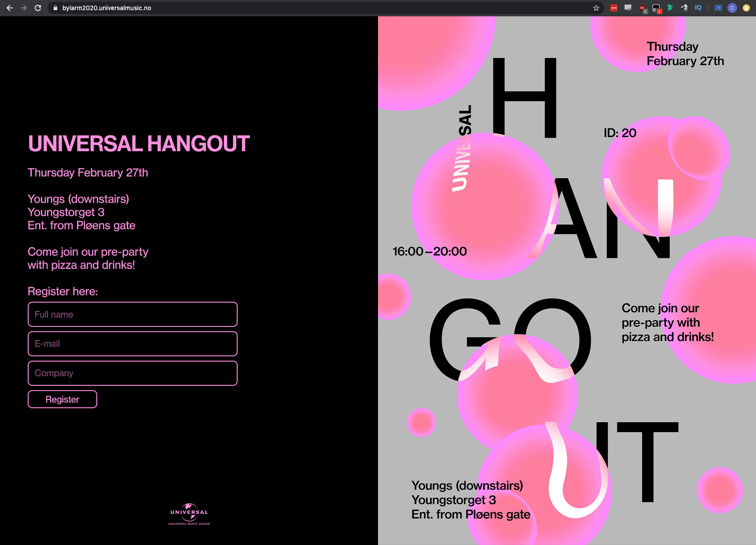Click the 'Thursday February 27th' text on the left
The width and height of the screenshot is (756, 545).
point(88,172)
